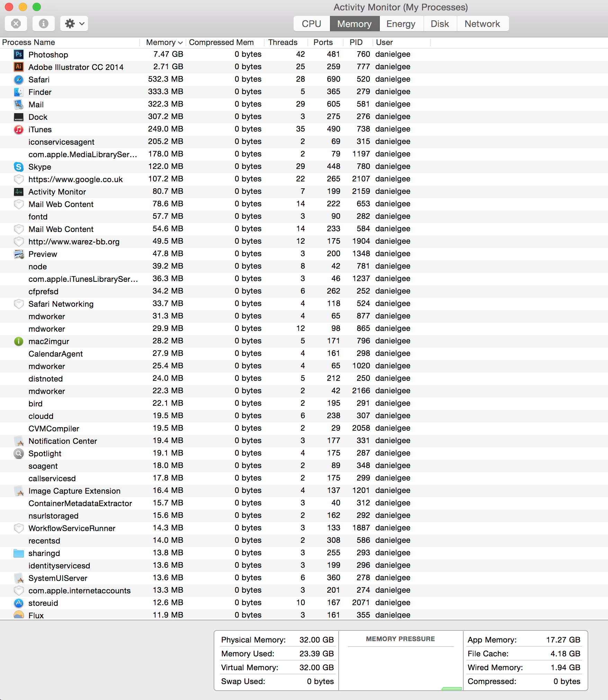
Task: Force quit process with the X button
Action: (16, 24)
